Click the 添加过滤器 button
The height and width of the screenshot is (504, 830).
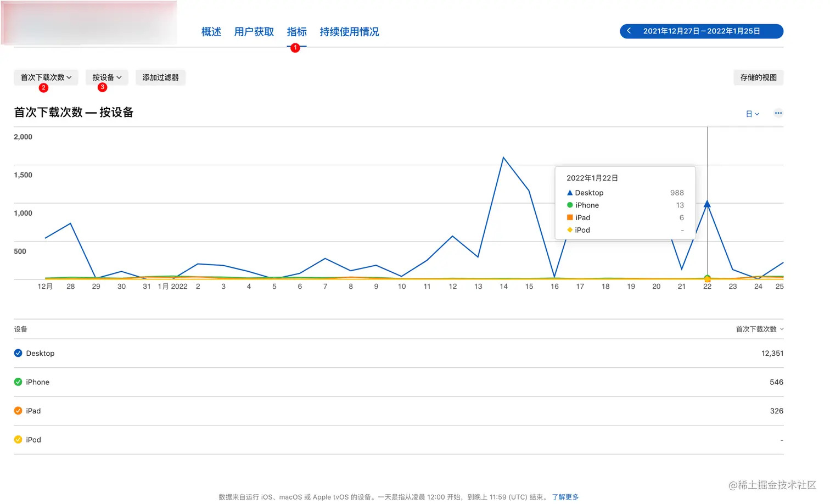click(160, 77)
